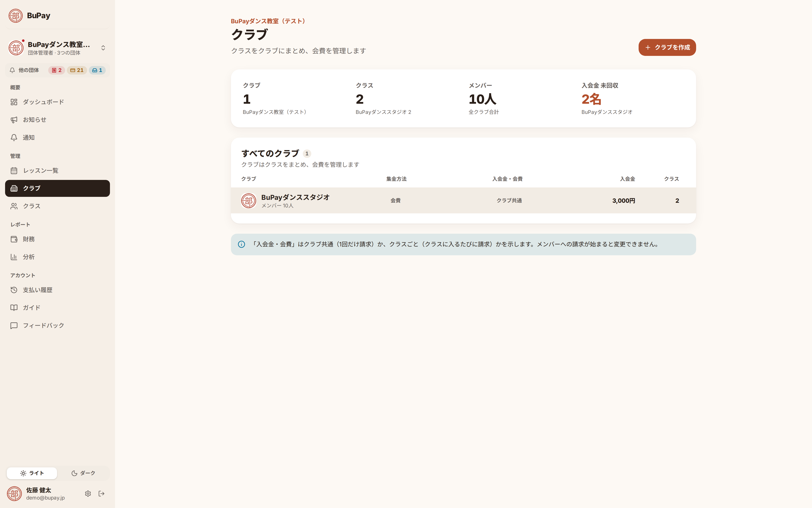Click the クラブ共通 cell in table

click(509, 201)
